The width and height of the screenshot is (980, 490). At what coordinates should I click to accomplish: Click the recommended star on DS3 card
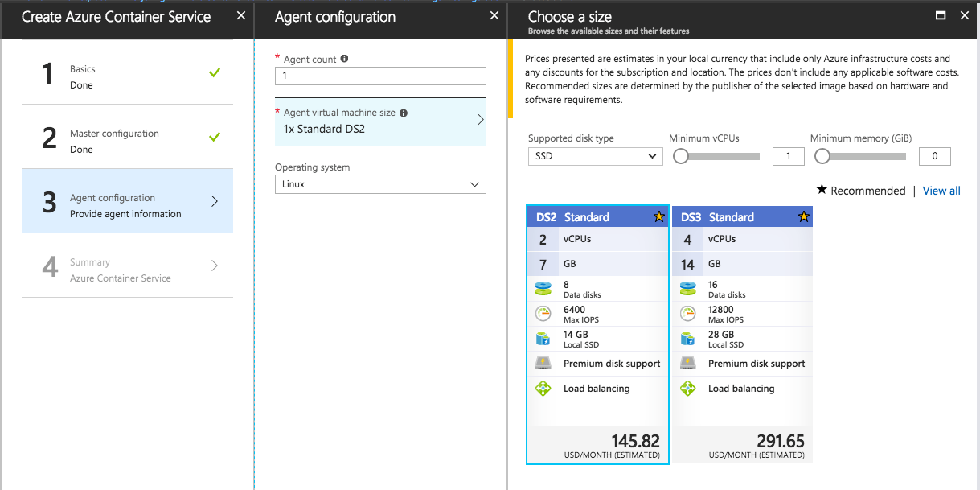point(804,216)
